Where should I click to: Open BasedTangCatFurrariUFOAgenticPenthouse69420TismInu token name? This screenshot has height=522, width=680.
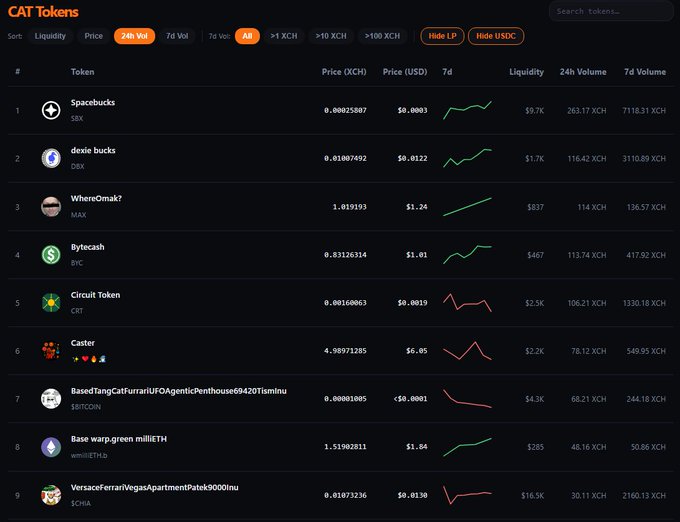179,391
